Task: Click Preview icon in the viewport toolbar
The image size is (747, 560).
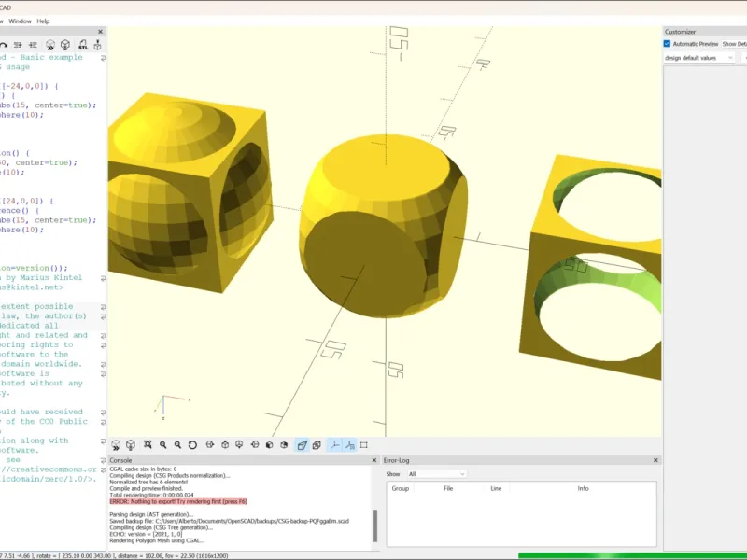Action: point(116,445)
